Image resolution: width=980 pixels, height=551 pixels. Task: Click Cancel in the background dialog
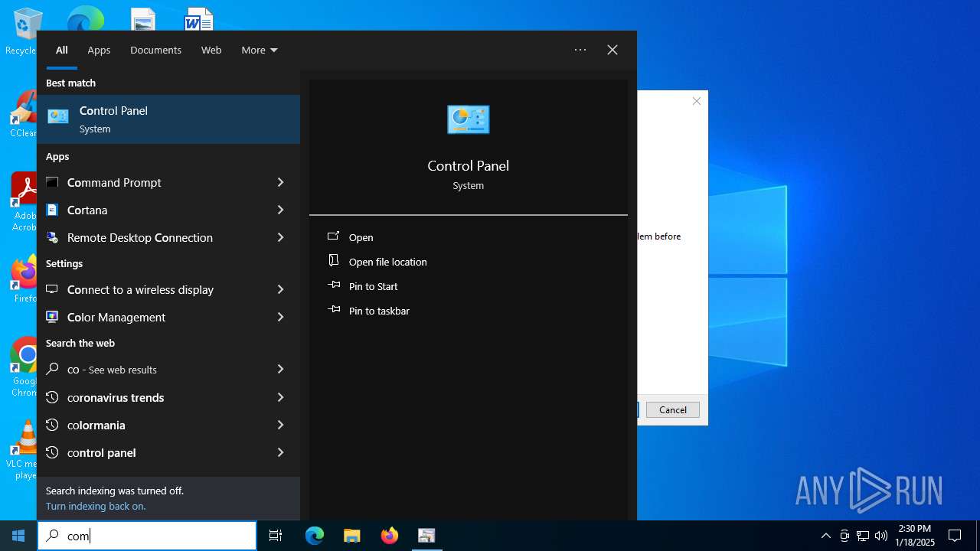pyautogui.click(x=672, y=409)
